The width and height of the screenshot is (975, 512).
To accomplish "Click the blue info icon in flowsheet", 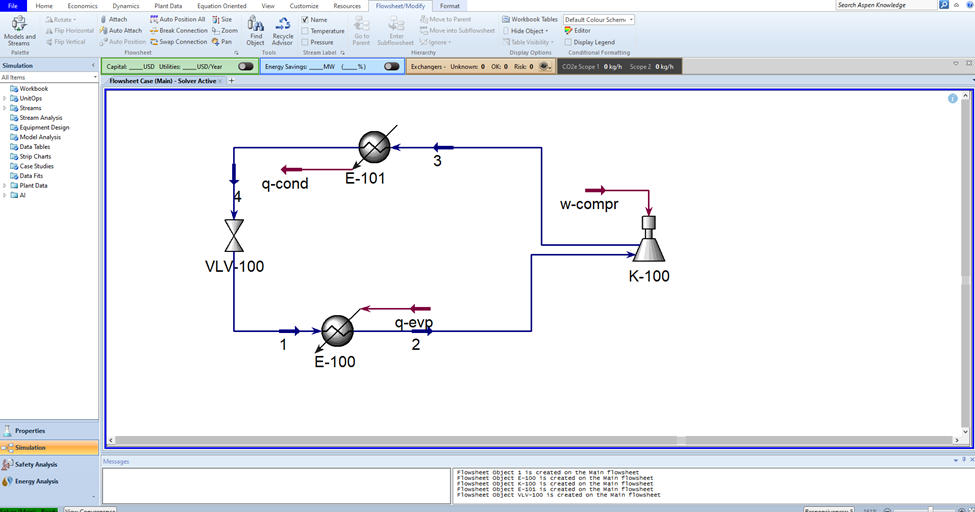I will click(953, 98).
